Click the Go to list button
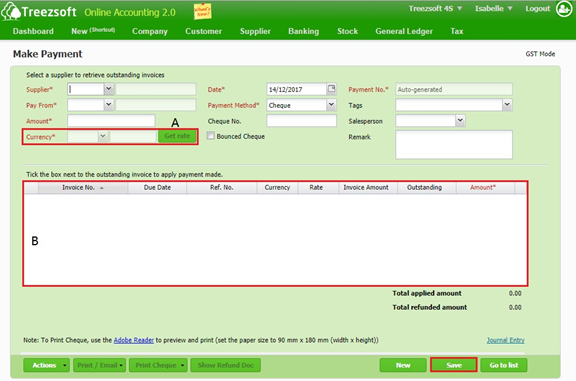This screenshot has width=576, height=381. click(x=504, y=365)
